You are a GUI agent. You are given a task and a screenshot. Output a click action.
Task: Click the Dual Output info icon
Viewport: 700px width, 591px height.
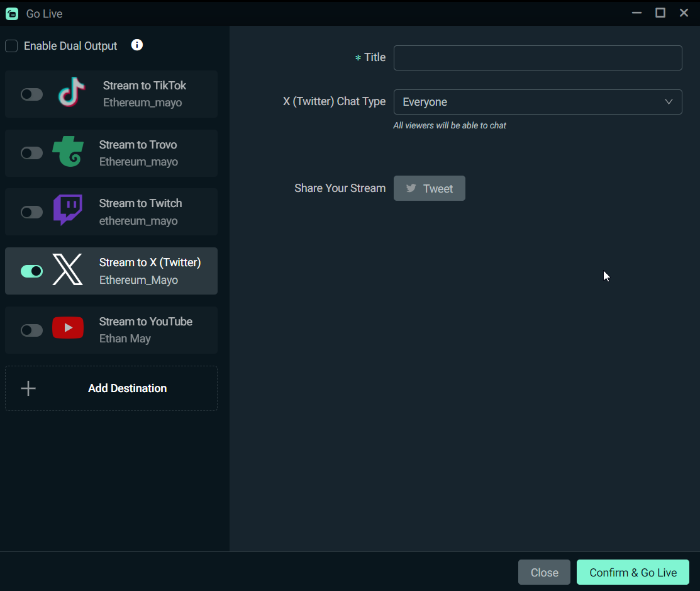(137, 45)
